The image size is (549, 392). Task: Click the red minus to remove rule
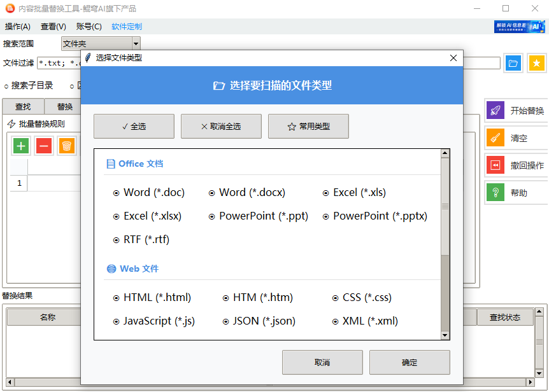click(x=43, y=146)
